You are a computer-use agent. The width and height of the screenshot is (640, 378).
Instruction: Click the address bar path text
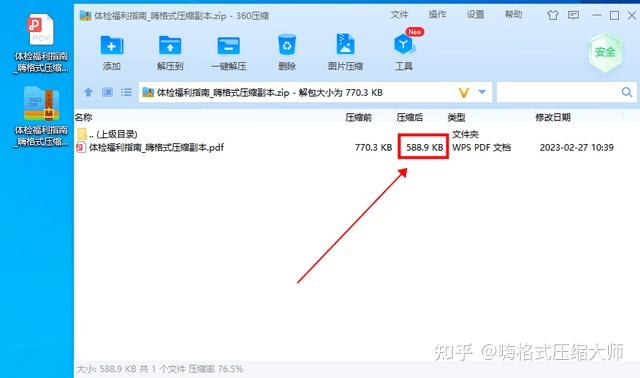[x=270, y=93]
